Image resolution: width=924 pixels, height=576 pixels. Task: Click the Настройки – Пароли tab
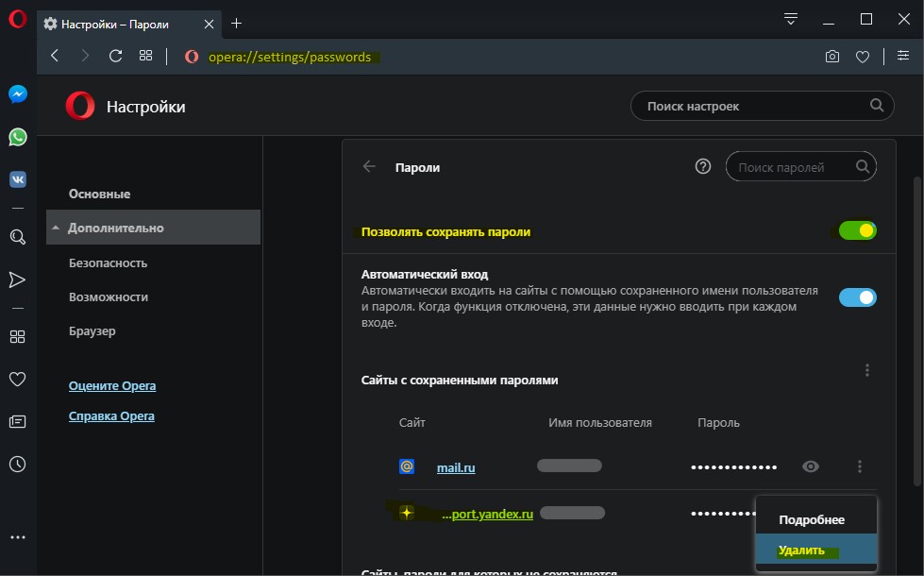coord(129,25)
